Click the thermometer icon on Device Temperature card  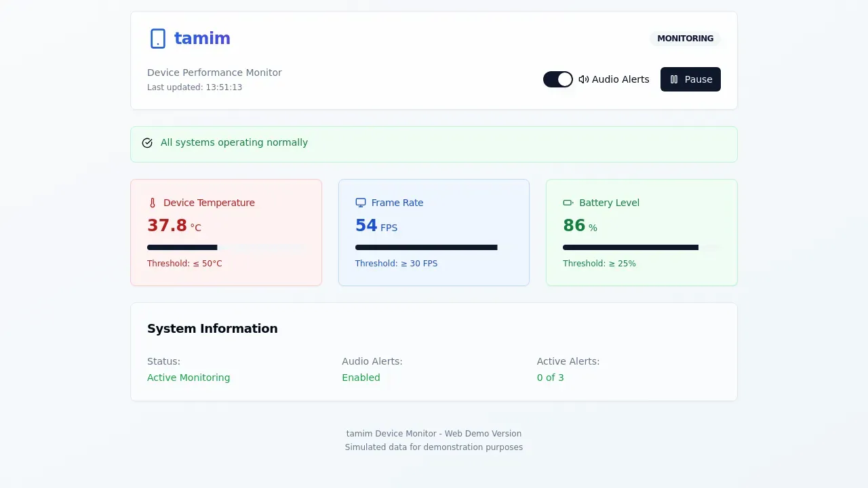pyautogui.click(x=152, y=203)
